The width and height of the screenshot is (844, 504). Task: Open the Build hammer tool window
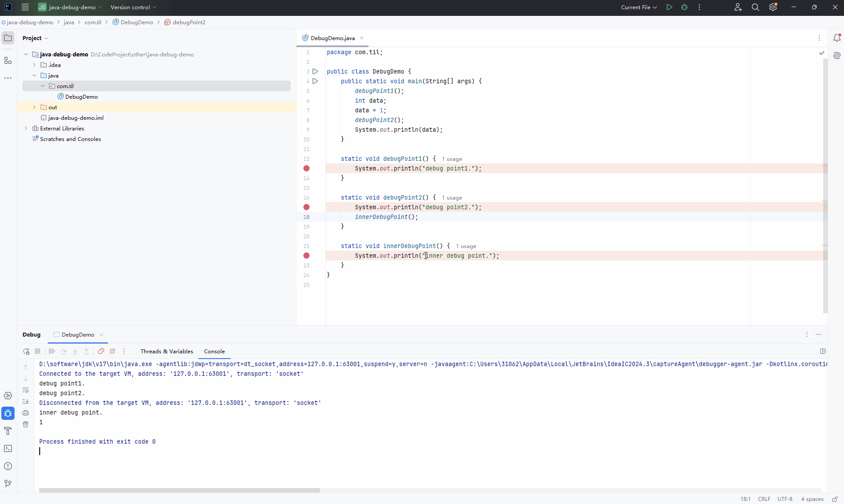pyautogui.click(x=8, y=431)
